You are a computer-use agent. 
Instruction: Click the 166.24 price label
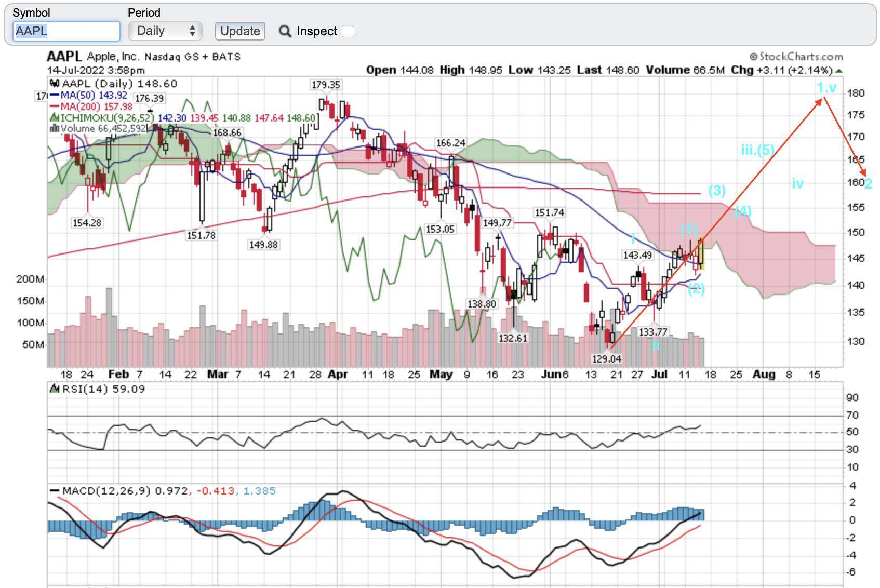pos(451,143)
